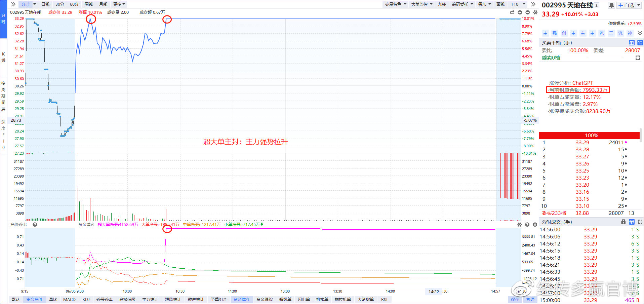
Task: Toggle the 星 button in the 买卖十档 header
Action: pyautogui.click(x=632, y=43)
